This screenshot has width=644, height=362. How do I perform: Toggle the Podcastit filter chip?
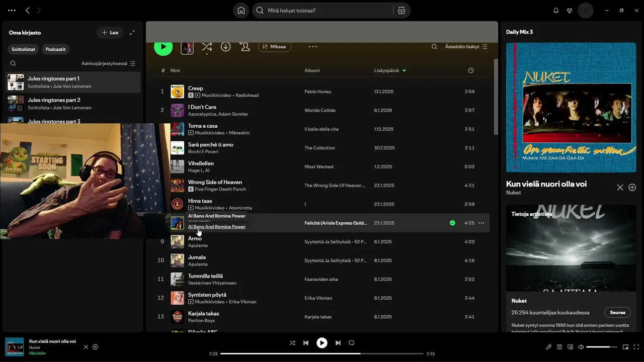click(55, 49)
